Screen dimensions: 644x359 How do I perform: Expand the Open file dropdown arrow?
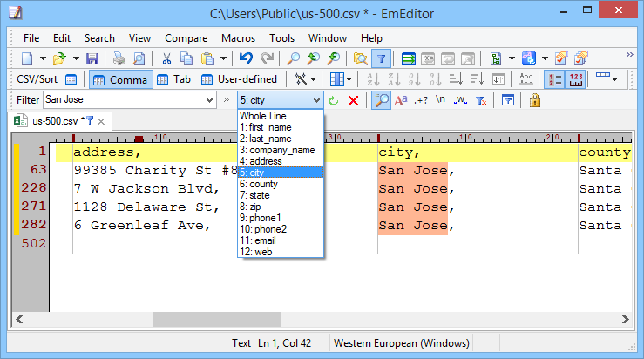(76, 58)
